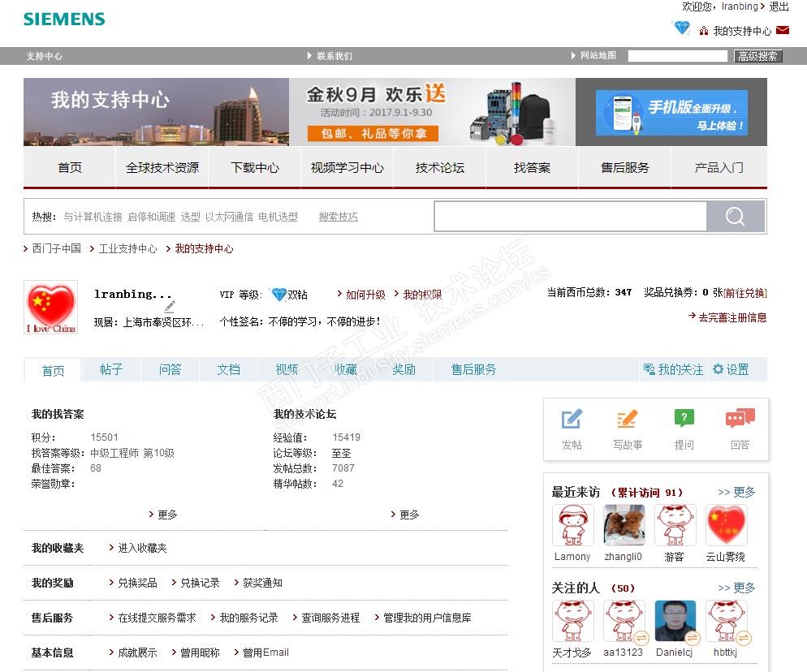Click 查询服务进程 link
Image resolution: width=807 pixels, height=672 pixels.
point(330,618)
